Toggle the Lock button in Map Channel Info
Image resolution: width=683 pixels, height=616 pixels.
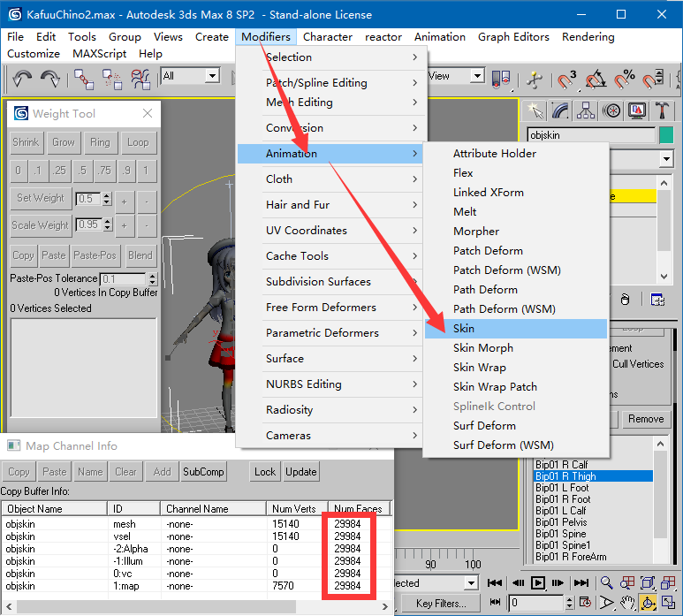click(x=265, y=472)
